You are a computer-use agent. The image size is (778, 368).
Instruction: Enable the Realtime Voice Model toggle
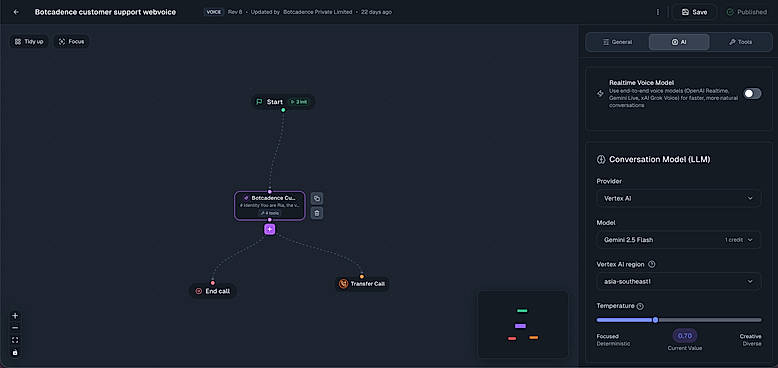click(752, 93)
